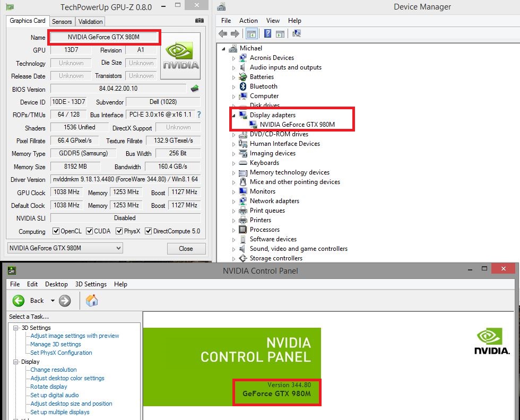Expand the Printers node
Viewport: 520px width, 420px height.
coord(233,221)
